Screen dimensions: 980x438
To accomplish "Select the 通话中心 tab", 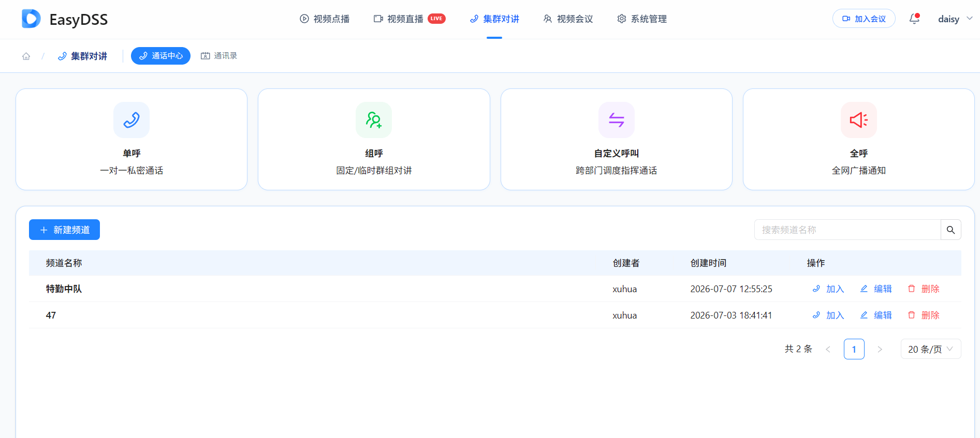I will 160,56.
